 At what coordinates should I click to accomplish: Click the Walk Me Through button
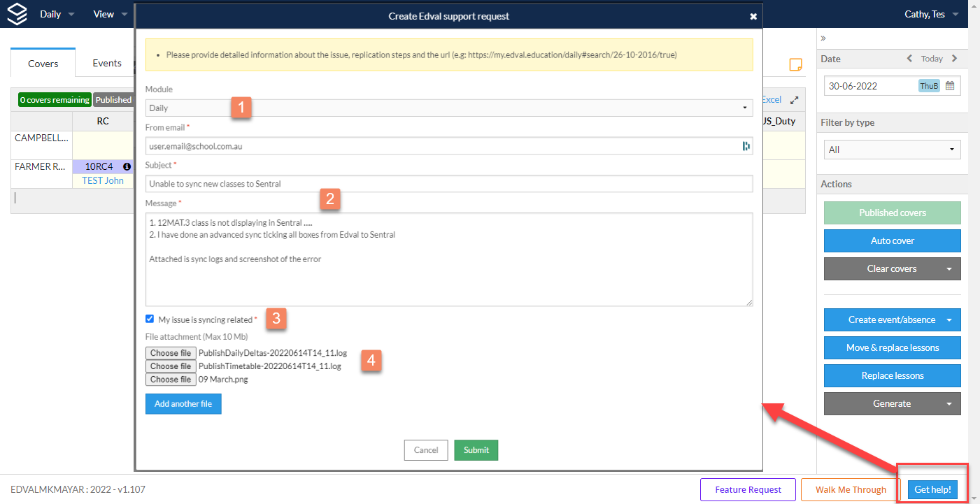[x=851, y=490]
